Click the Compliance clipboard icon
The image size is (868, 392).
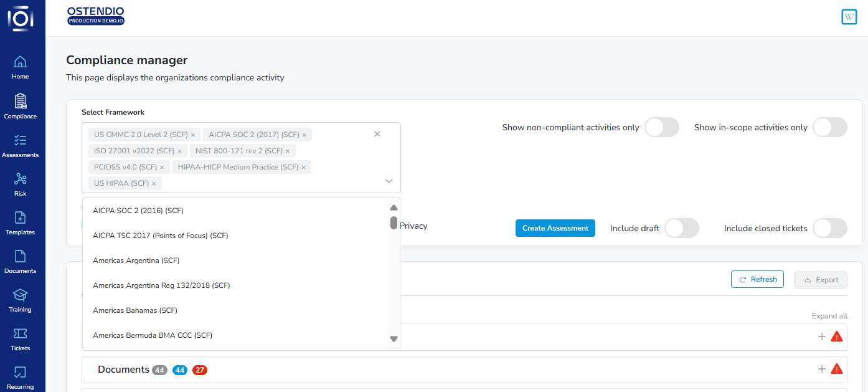[x=20, y=101]
